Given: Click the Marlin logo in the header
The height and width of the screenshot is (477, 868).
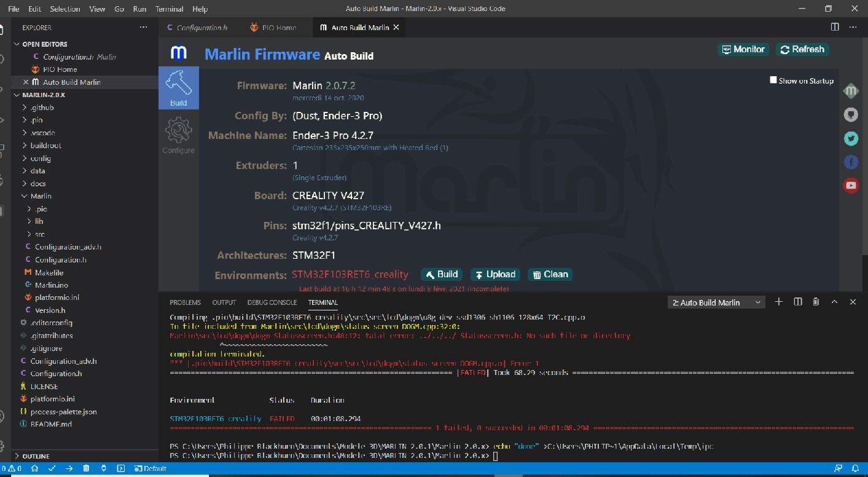Looking at the screenshot, I should point(179,53).
